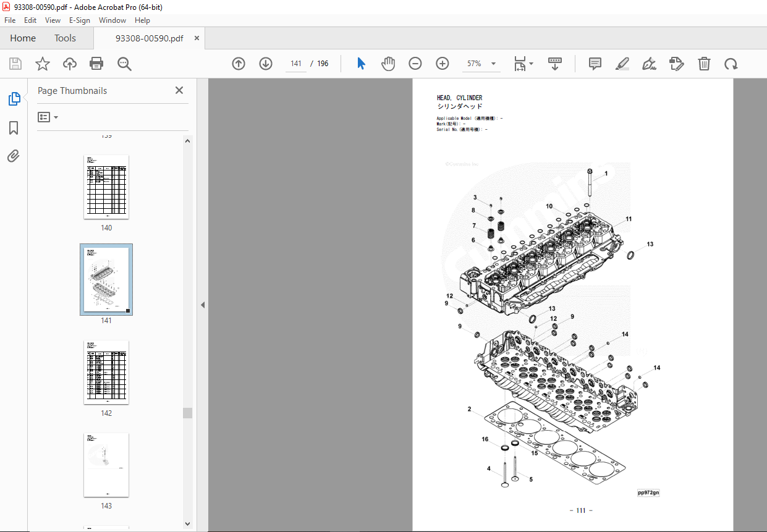Select page 140 thumbnail

coord(106,187)
